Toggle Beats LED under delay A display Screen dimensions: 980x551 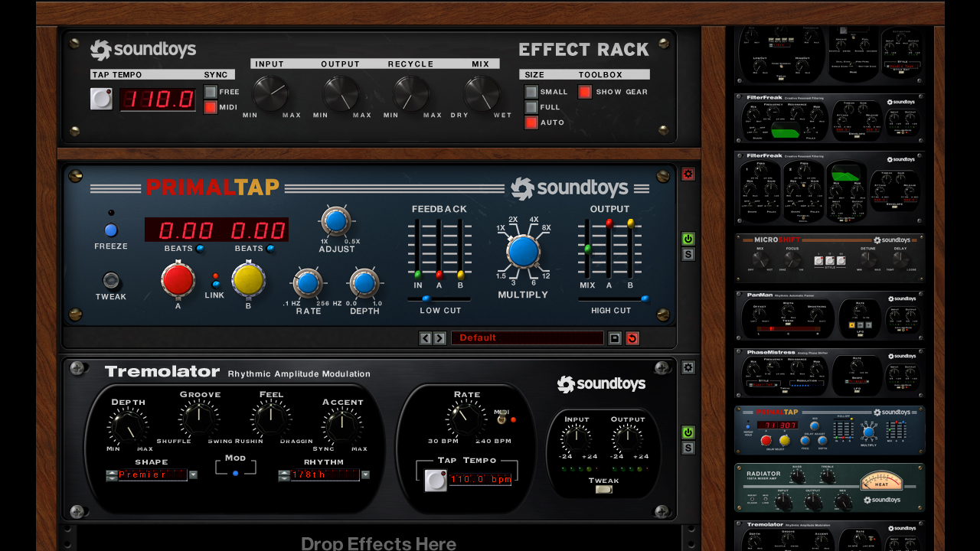(x=201, y=249)
